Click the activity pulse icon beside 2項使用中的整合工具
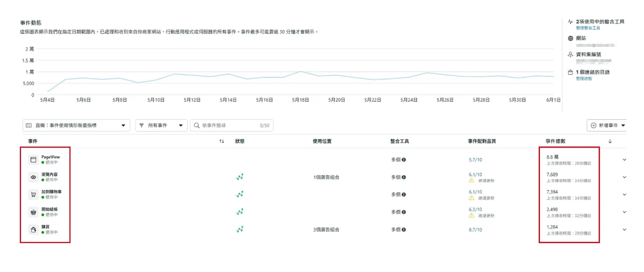This screenshot has height=272, width=644. pos(570,22)
